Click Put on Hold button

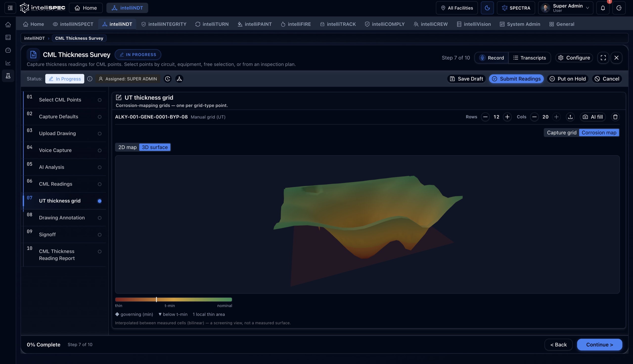567,79
